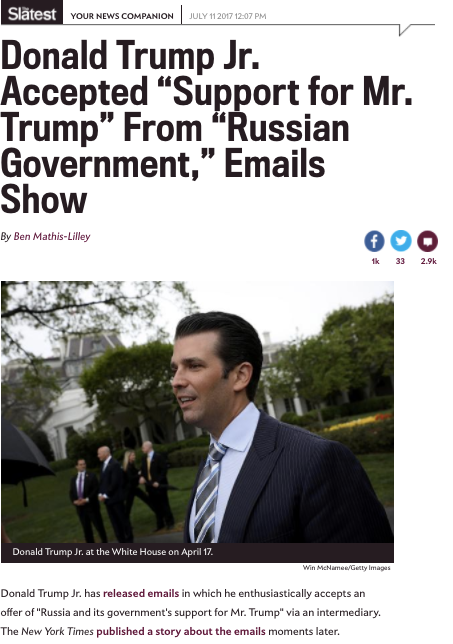The image size is (453, 644).
Task: Open author Ben Mathis-Lilley's page
Action: click(52, 237)
